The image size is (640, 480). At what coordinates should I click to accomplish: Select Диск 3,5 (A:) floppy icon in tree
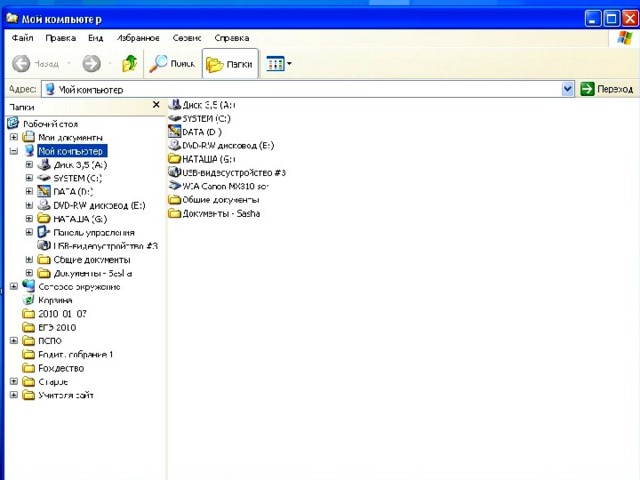pyautogui.click(x=44, y=164)
